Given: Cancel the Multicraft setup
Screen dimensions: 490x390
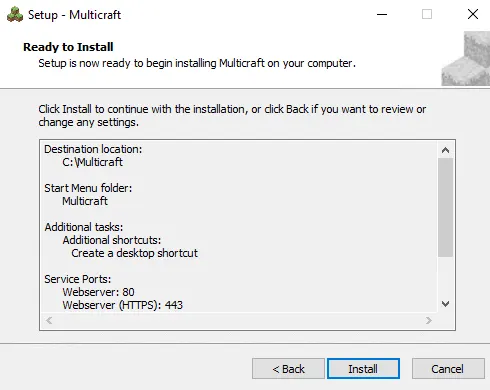Looking at the screenshot, I should pyautogui.click(x=448, y=369).
